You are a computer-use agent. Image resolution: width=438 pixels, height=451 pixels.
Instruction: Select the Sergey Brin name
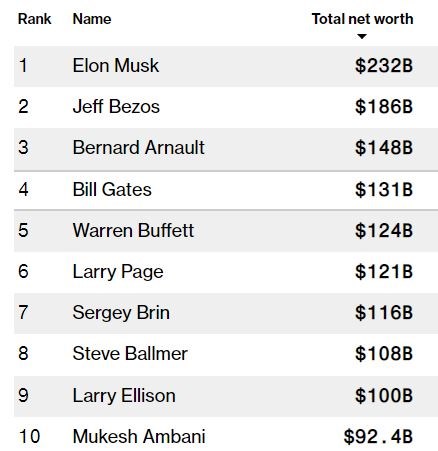[x=121, y=313]
